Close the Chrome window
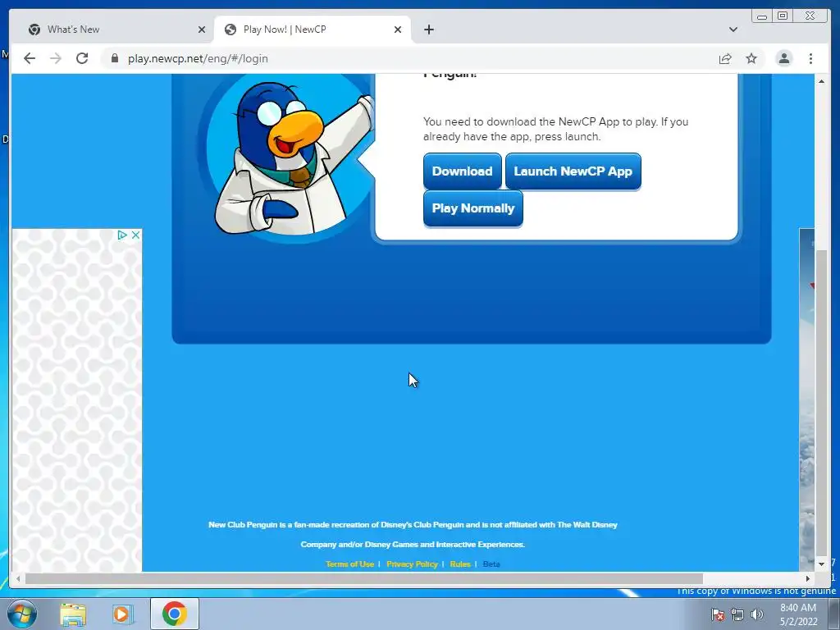This screenshot has height=630, width=840. [810, 16]
